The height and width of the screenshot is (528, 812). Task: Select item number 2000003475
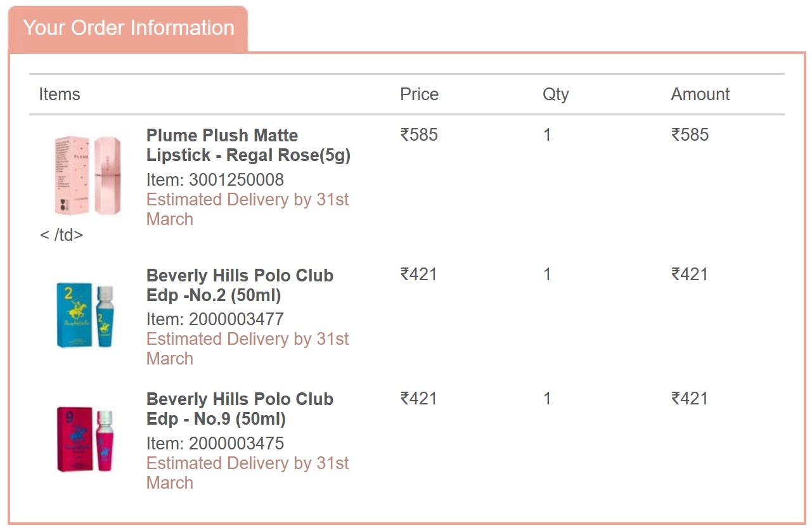click(215, 444)
